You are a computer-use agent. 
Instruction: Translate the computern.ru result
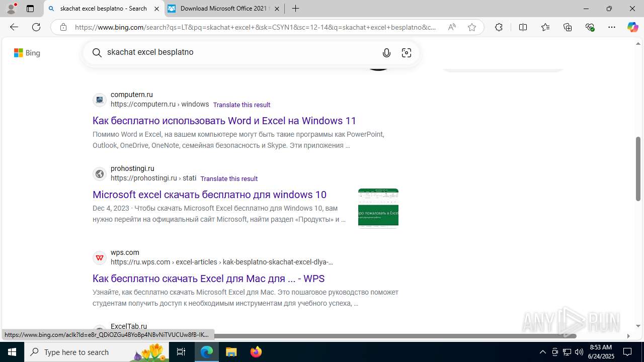click(242, 105)
